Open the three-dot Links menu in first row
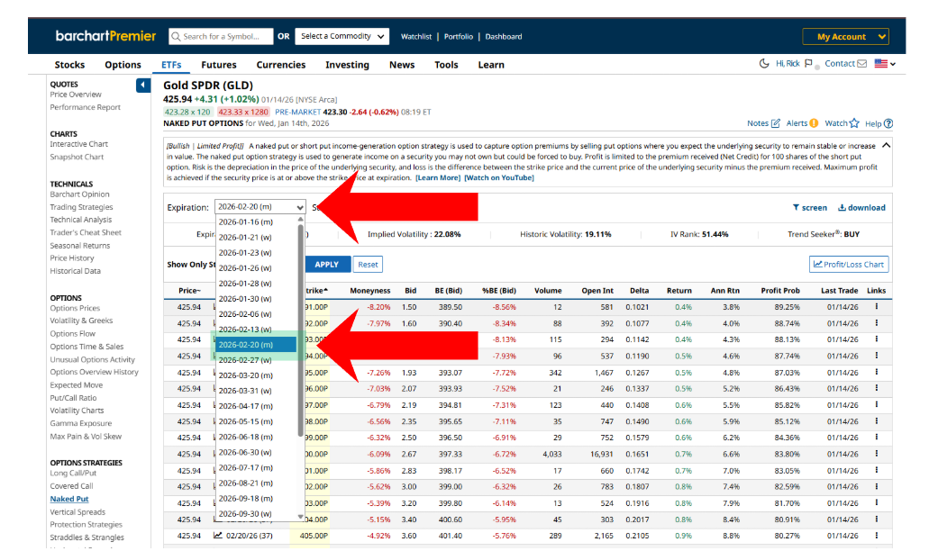This screenshot has width=929, height=560. tap(877, 307)
